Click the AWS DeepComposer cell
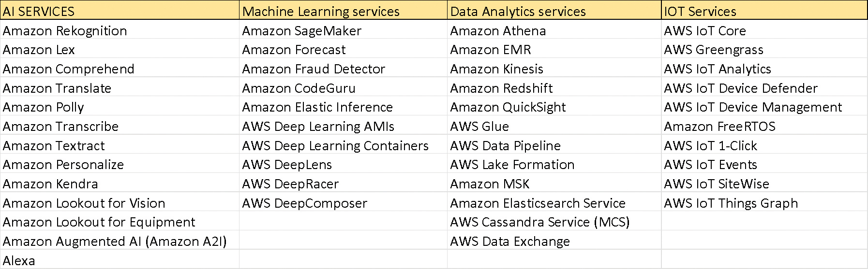 pyautogui.click(x=304, y=203)
